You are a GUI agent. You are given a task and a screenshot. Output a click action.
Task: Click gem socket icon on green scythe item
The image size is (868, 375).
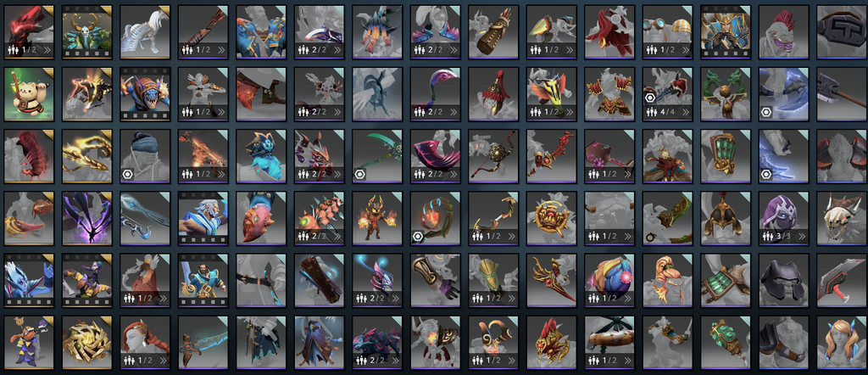pyautogui.click(x=359, y=175)
